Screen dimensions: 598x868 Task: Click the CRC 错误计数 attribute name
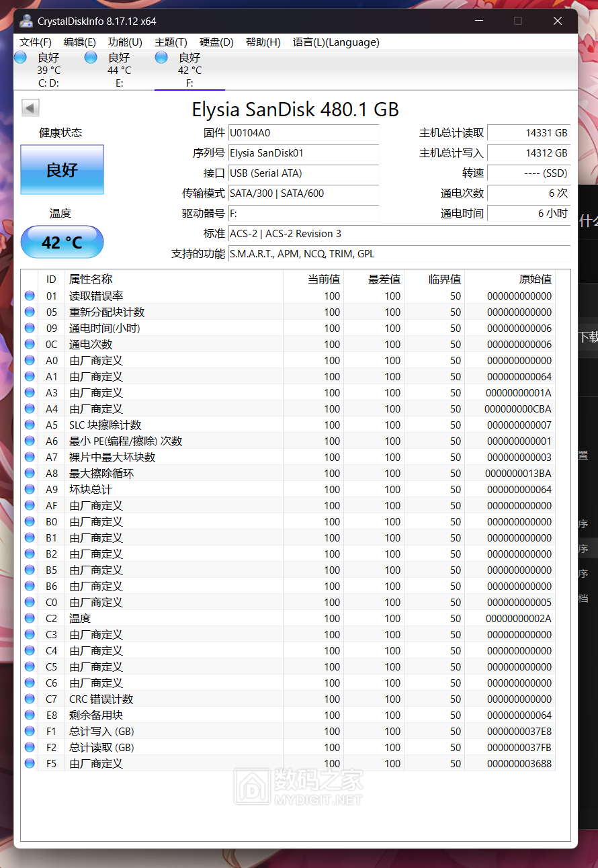pyautogui.click(x=101, y=699)
